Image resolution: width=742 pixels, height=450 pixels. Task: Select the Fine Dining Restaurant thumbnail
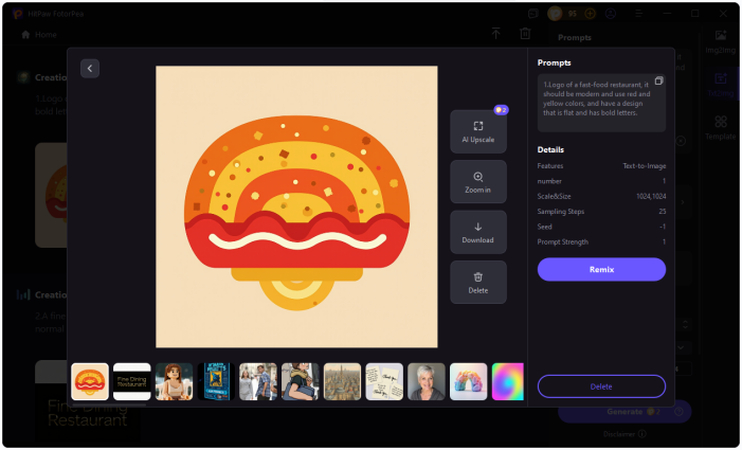point(132,381)
